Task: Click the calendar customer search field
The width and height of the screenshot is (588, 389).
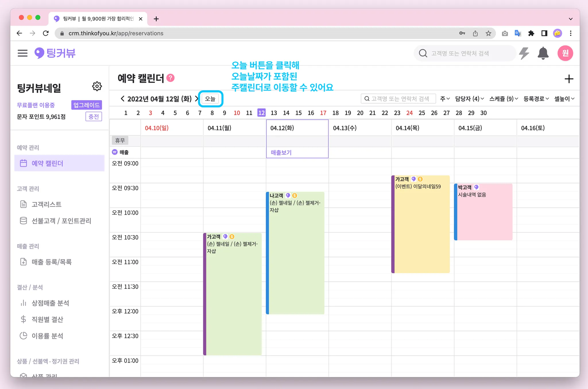Action: pos(400,99)
